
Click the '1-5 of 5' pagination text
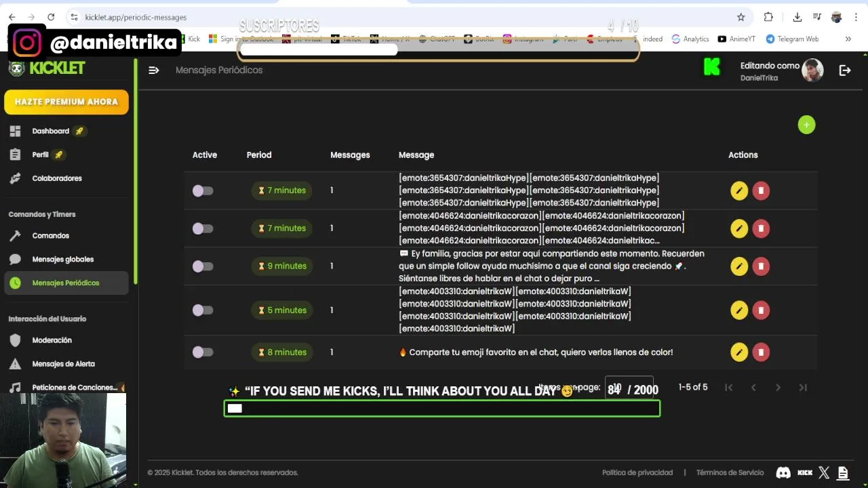pyautogui.click(x=693, y=387)
